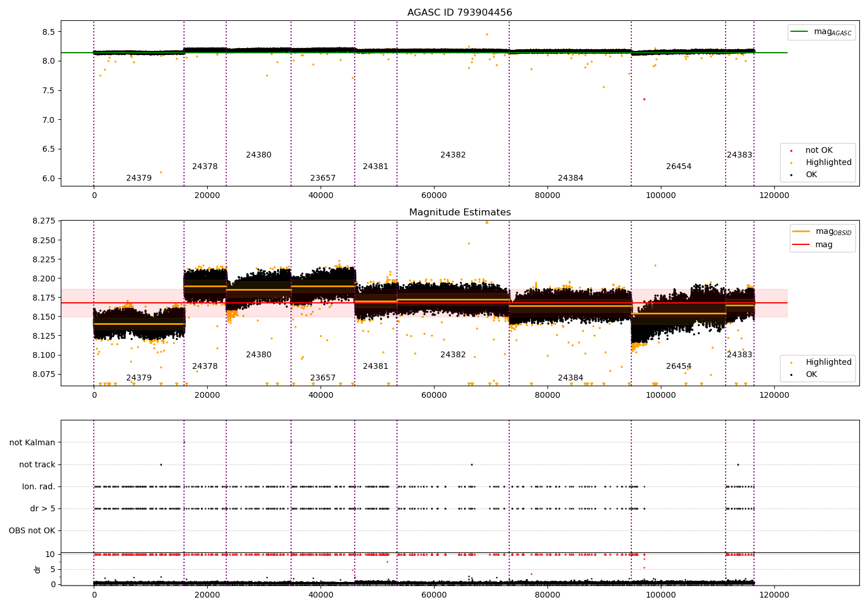Click the 'OBS not OK' axis label
The height and width of the screenshot is (608, 868).
point(32,531)
